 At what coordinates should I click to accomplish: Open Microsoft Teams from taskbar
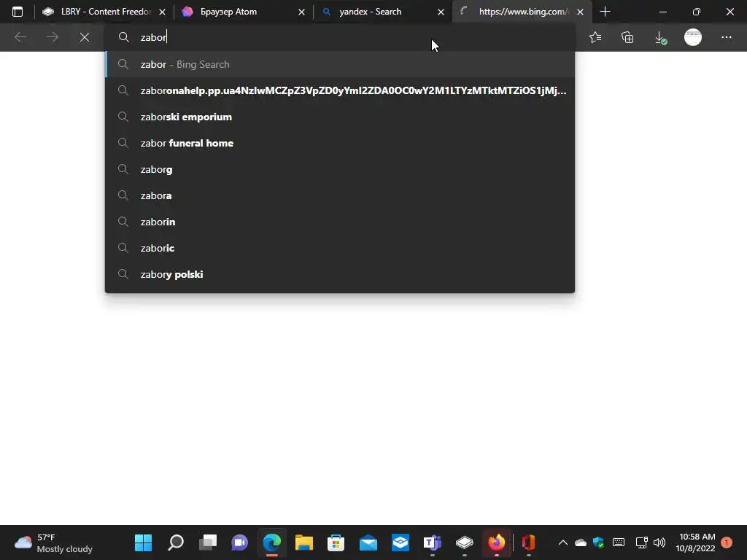(x=432, y=542)
